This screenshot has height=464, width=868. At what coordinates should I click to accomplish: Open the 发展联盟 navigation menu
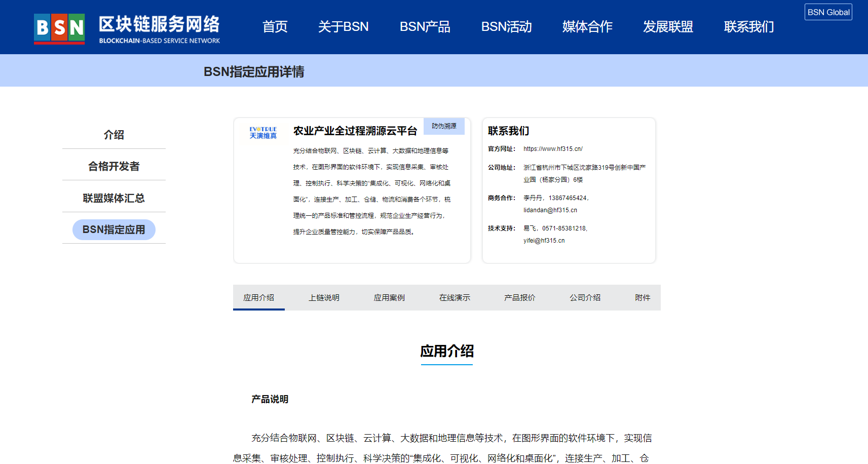click(668, 27)
